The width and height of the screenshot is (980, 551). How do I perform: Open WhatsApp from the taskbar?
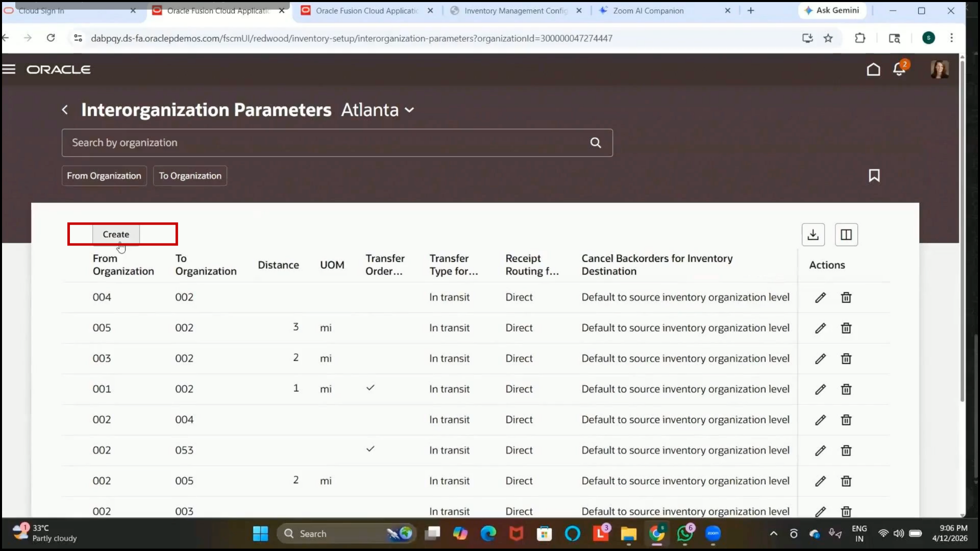685,534
